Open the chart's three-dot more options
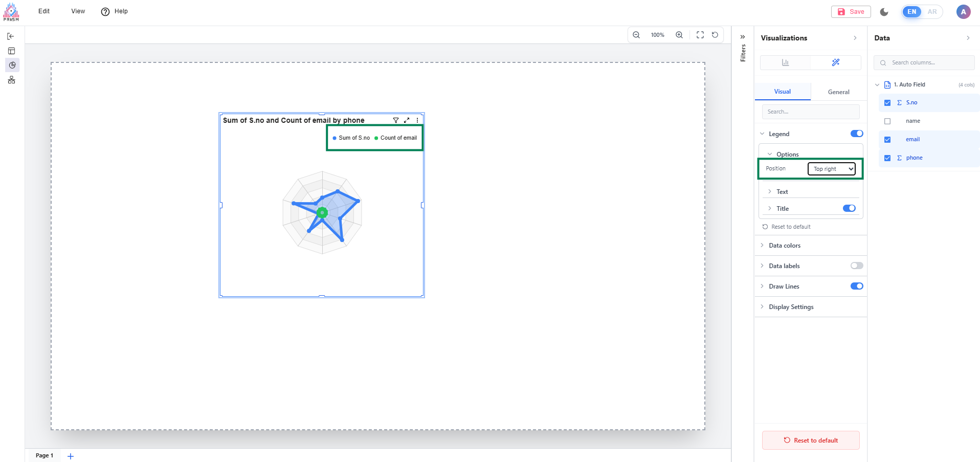The height and width of the screenshot is (462, 980). coord(417,120)
